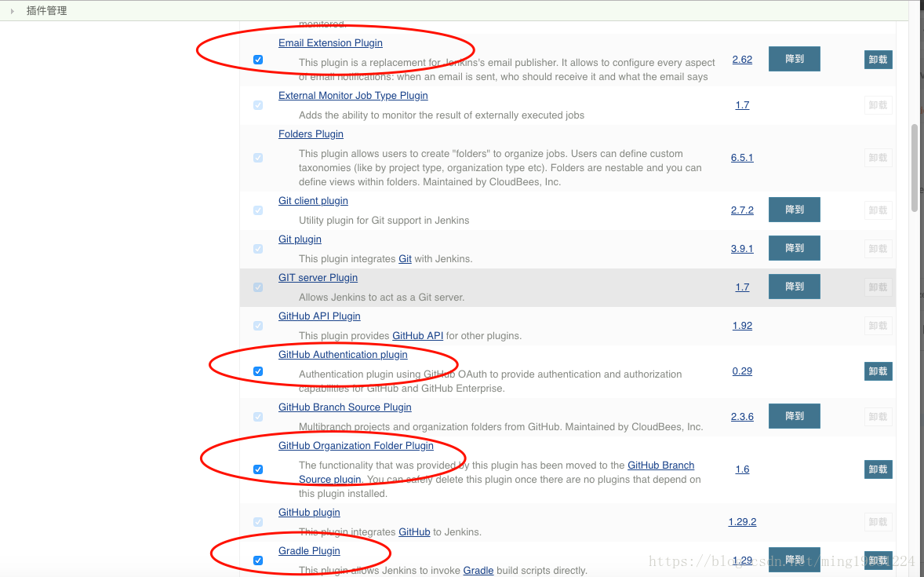The width and height of the screenshot is (924, 577).
Task: Open the Gradle link in plugin description
Action: (x=478, y=571)
